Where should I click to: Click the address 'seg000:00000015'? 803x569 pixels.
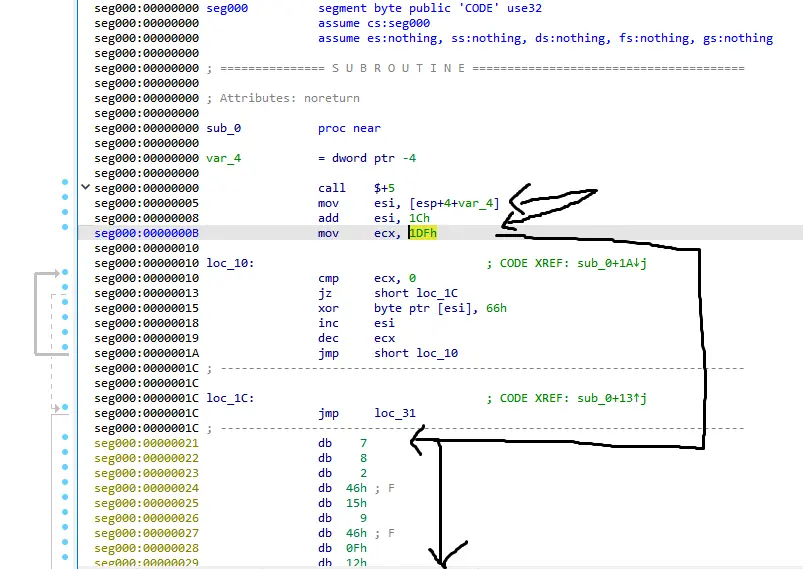[x=146, y=308]
